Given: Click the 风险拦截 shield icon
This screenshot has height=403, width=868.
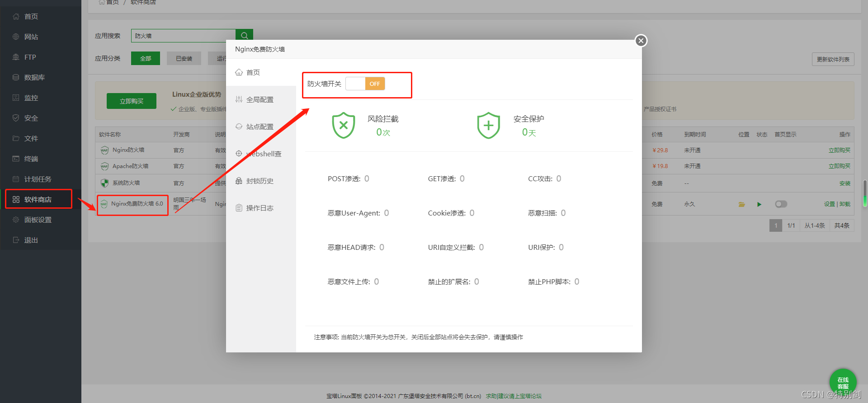Looking at the screenshot, I should click(x=344, y=125).
